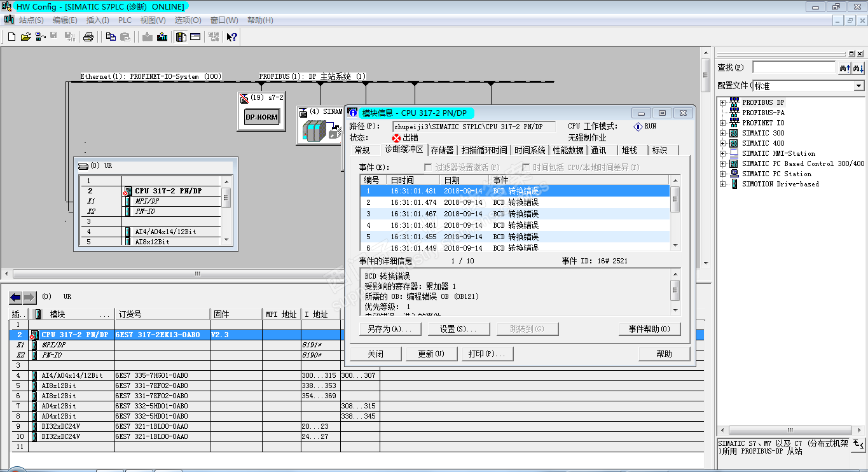This screenshot has height=472, width=868.
Task: Switch to the 常规 tab
Action: pos(362,151)
